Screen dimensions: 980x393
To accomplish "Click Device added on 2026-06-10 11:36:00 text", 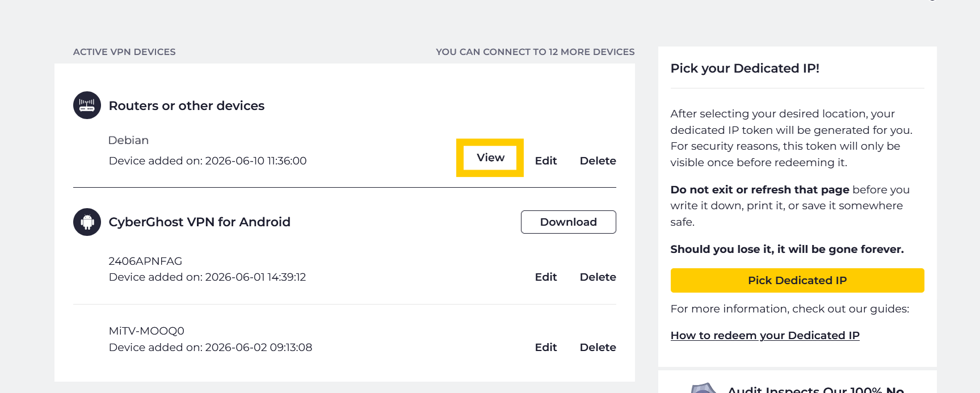I will tap(208, 161).
